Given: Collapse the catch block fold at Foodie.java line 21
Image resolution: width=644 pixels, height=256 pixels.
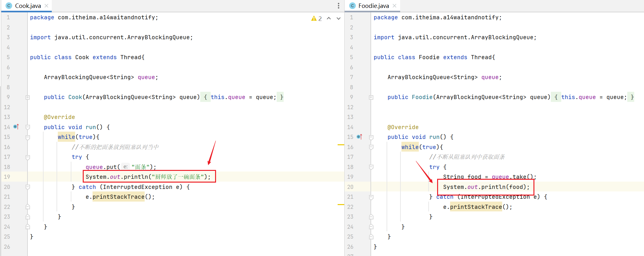Looking at the screenshot, I should (371, 197).
